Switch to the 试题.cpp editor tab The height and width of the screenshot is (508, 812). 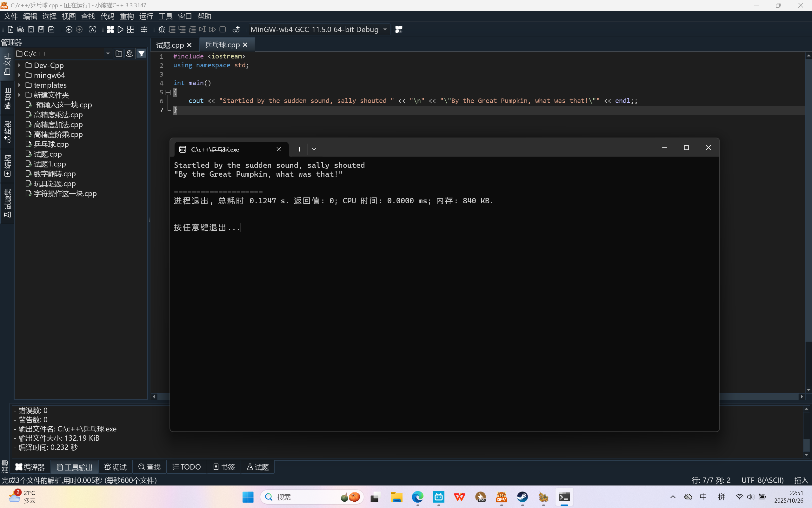pyautogui.click(x=170, y=45)
